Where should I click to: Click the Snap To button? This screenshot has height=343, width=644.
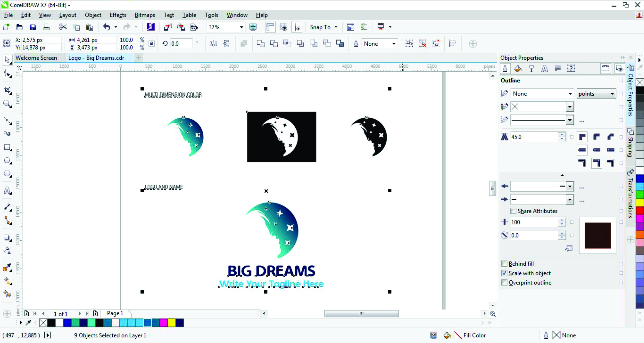tap(320, 27)
